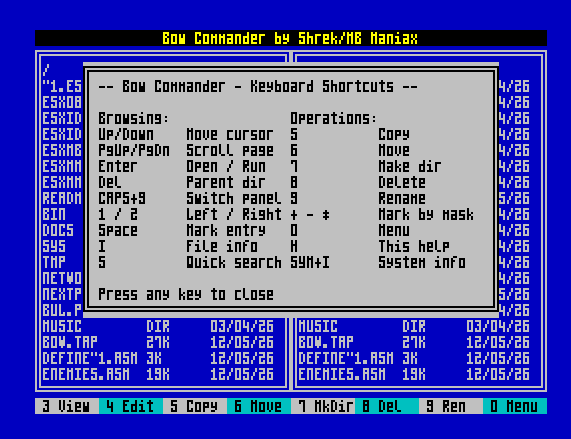Image resolution: width=571 pixels, height=439 pixels.
Task: Click the 3K size of DEFINE"1.ASM, right panel
Action: click(410, 358)
